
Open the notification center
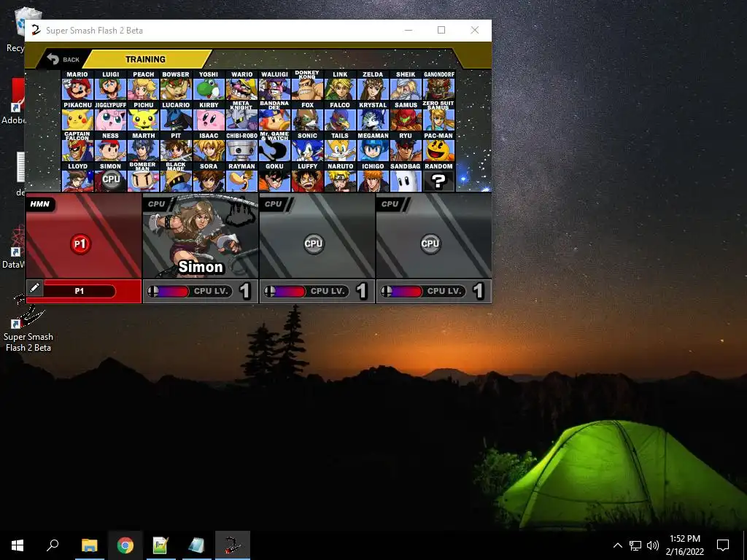(x=723, y=545)
